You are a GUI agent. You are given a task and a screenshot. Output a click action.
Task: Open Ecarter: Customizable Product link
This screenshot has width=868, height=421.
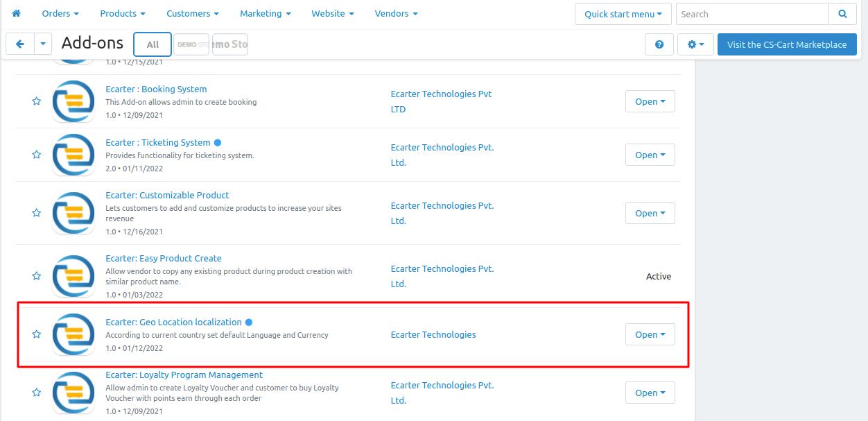(167, 195)
